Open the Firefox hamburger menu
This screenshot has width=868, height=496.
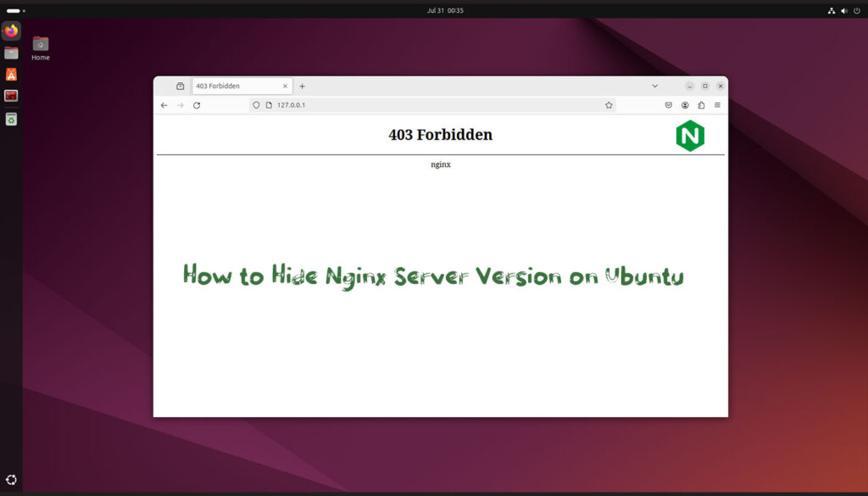coord(717,105)
